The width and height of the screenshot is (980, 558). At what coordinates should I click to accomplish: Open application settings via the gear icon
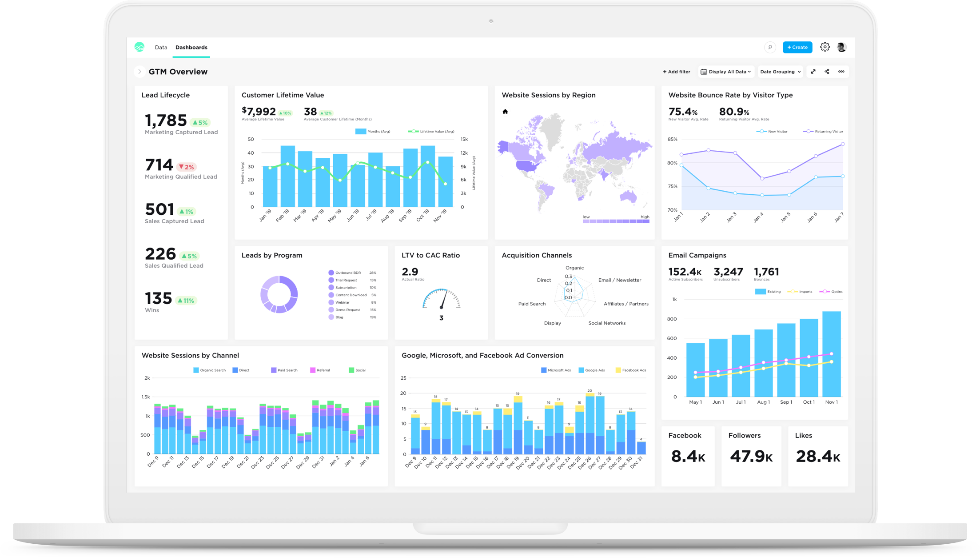825,47
